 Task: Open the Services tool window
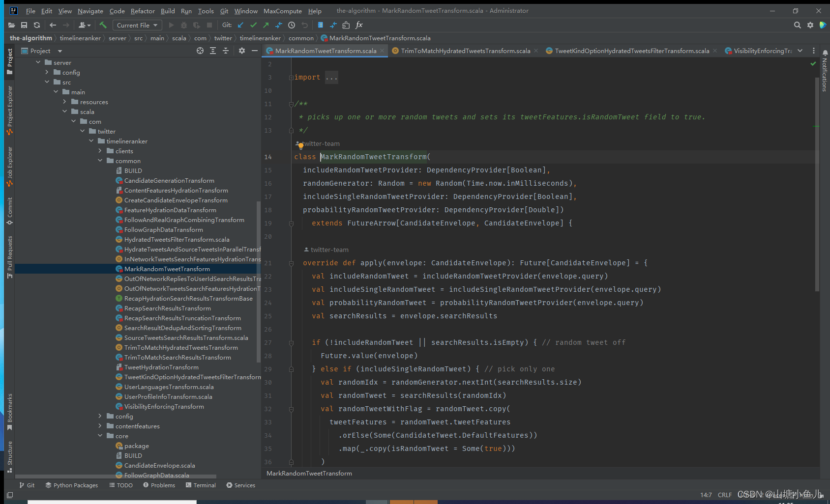(x=240, y=485)
